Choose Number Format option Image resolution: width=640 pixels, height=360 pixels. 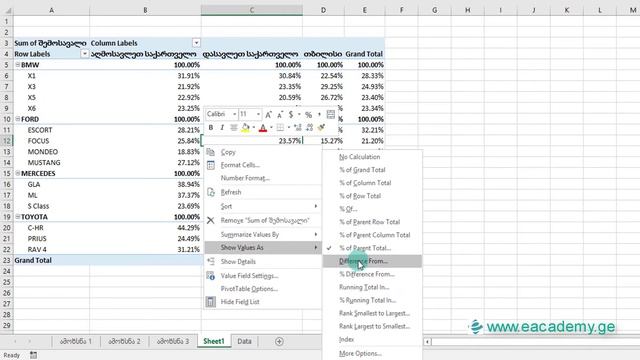(263, 178)
